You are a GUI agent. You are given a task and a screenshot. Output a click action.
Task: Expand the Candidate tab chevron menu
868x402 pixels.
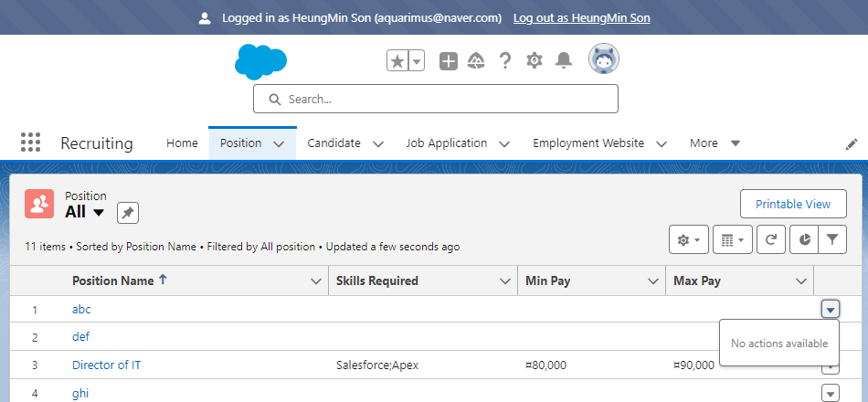click(x=378, y=144)
